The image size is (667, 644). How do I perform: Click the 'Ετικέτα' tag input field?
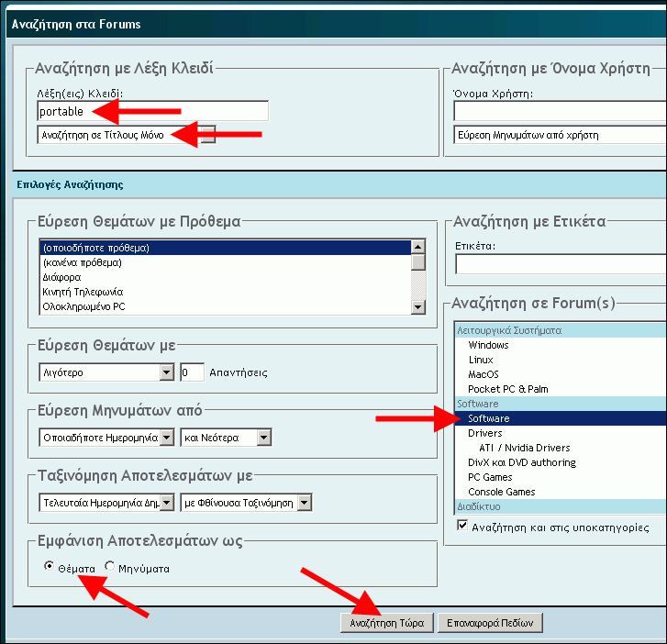561,264
